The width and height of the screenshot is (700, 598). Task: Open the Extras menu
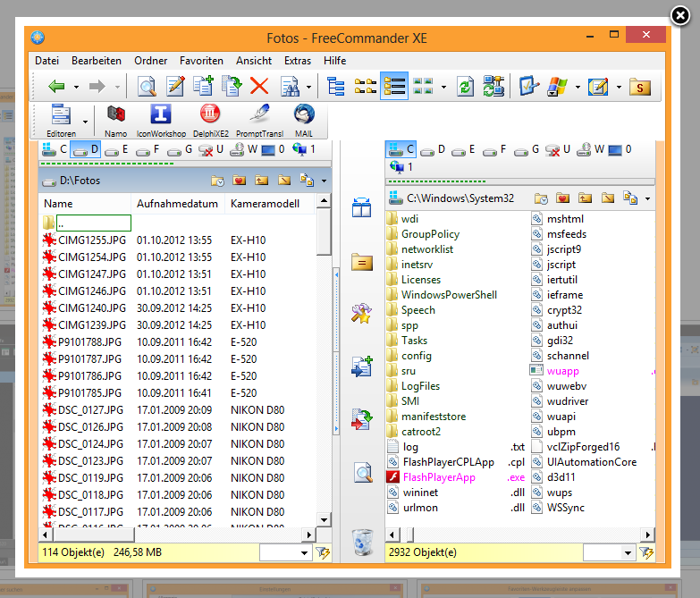tap(298, 61)
